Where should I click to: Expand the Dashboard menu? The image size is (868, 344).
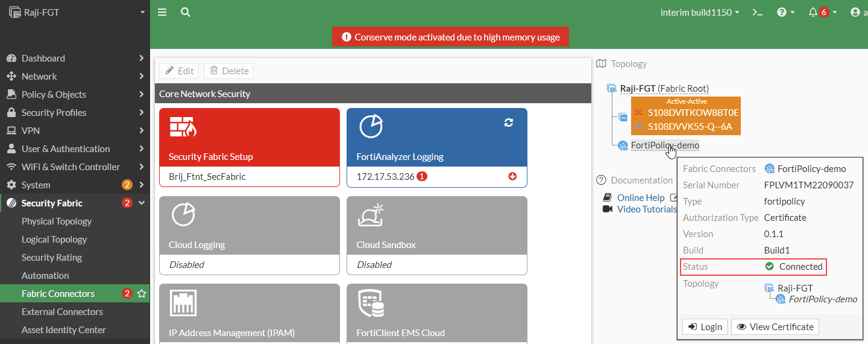click(x=75, y=58)
